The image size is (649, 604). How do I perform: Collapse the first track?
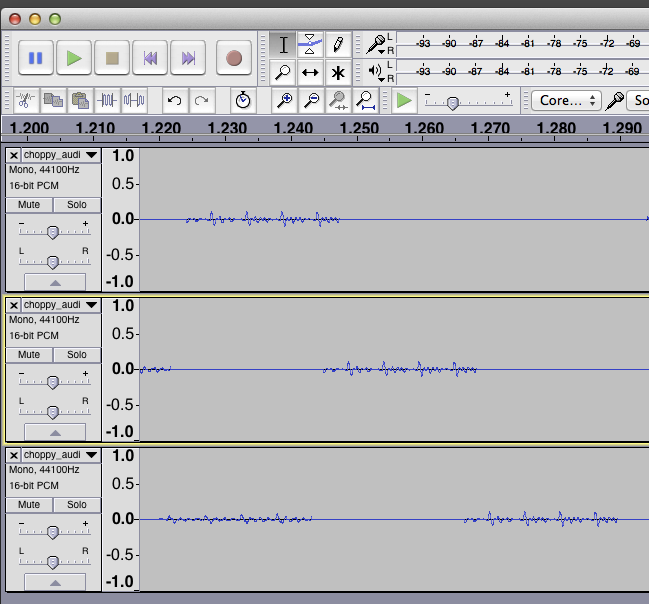[55, 282]
